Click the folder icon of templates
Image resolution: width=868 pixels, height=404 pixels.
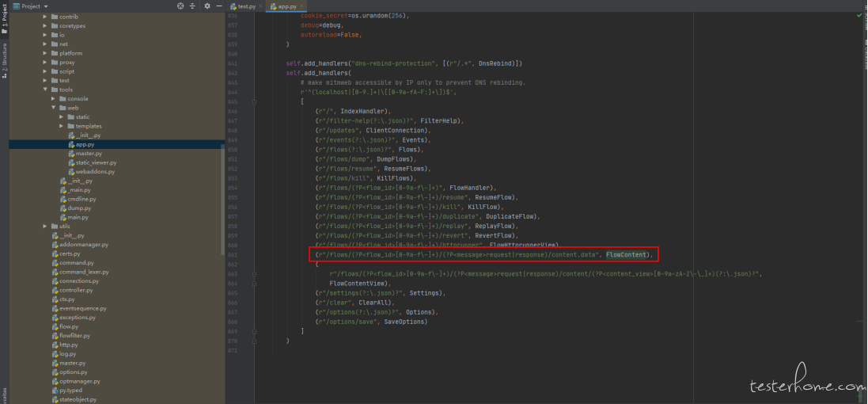pos(71,127)
